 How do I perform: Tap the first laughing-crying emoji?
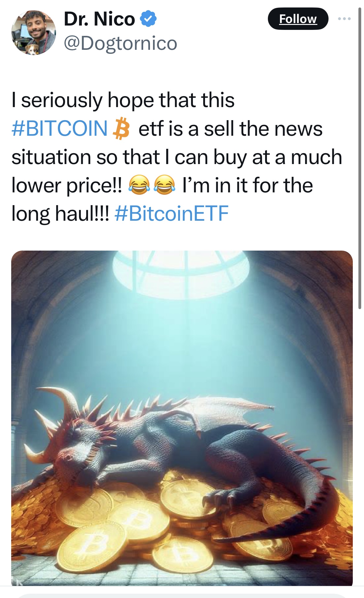(x=139, y=185)
